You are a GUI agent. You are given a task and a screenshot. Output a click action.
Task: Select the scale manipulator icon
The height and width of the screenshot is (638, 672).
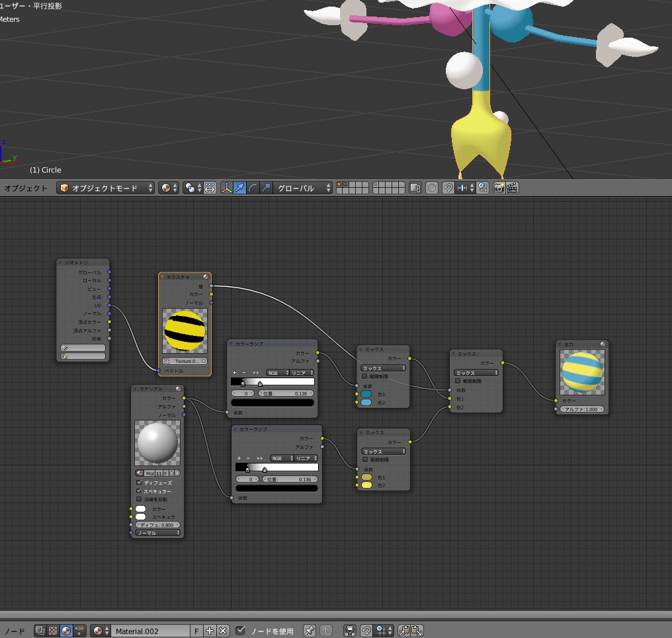click(266, 188)
